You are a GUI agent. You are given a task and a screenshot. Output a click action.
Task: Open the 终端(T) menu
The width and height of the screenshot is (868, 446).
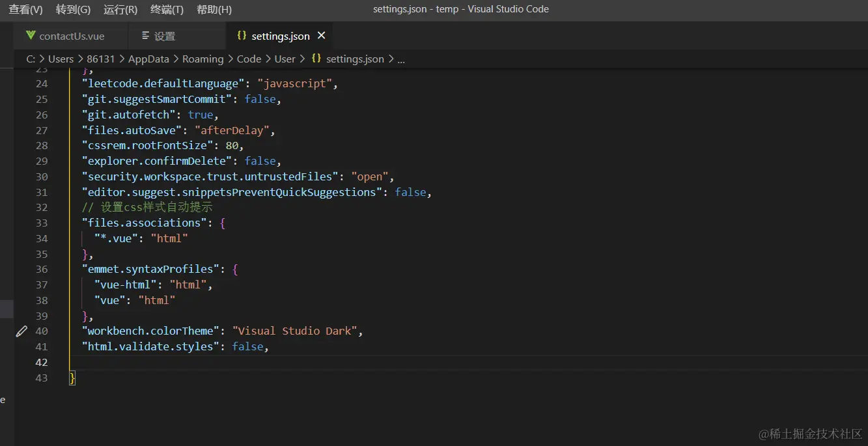click(167, 9)
